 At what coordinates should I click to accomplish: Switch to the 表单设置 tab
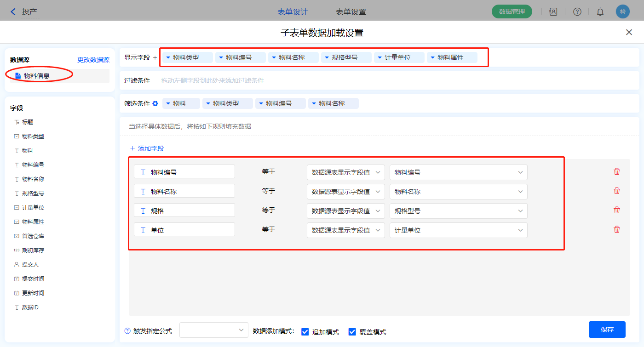(351, 12)
